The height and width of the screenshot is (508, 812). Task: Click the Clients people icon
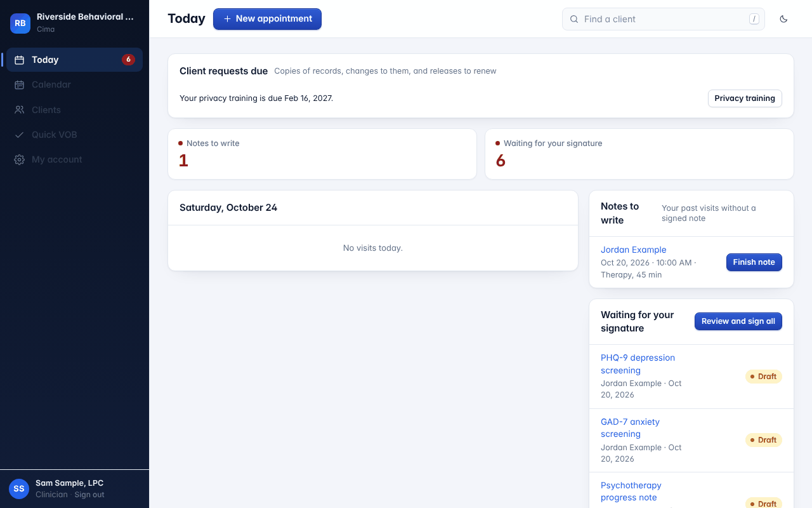20,110
